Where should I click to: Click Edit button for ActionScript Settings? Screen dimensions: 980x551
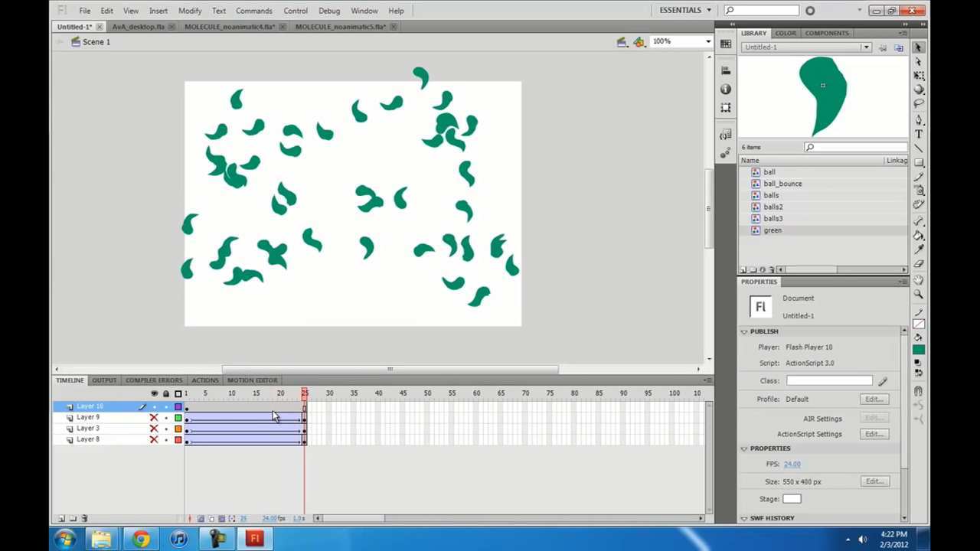(874, 434)
